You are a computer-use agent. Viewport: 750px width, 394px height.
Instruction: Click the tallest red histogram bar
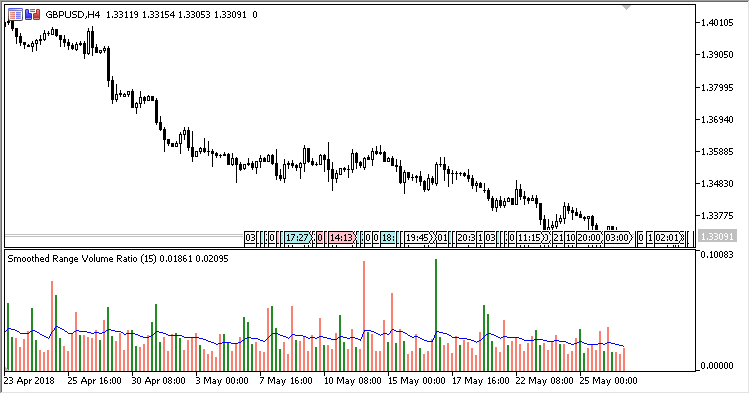tap(364, 316)
